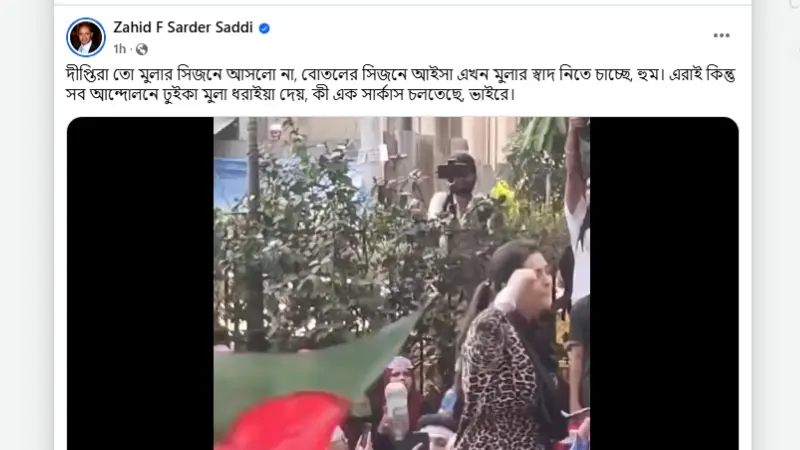Click the grey page margin left of post
800x450 pixels.
[x=27, y=225]
